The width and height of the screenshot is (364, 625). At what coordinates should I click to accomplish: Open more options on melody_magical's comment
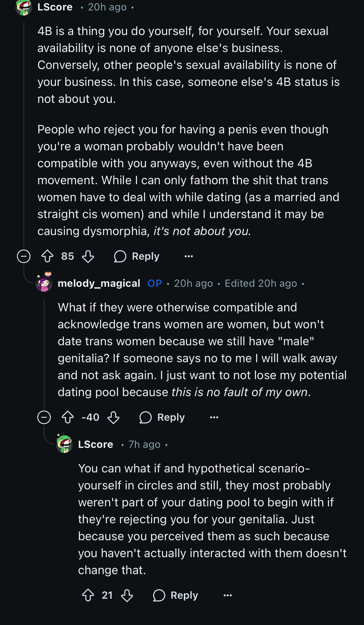click(214, 417)
